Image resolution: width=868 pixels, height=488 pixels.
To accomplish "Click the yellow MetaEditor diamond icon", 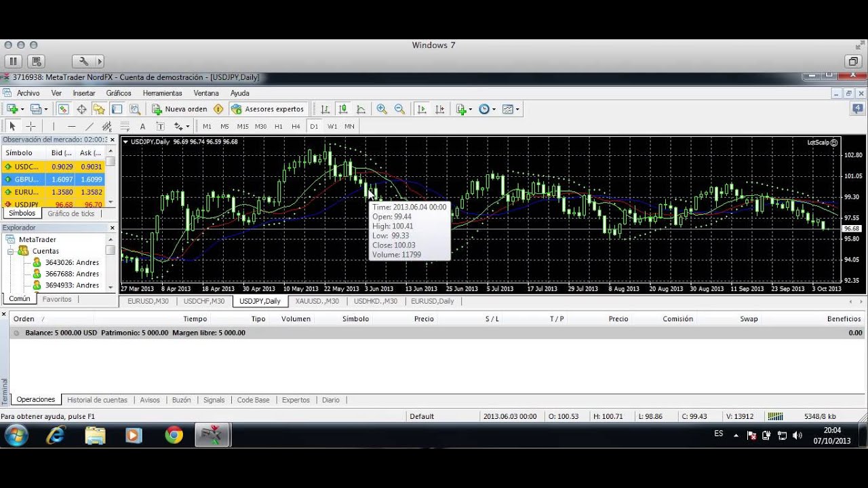I will [x=218, y=108].
